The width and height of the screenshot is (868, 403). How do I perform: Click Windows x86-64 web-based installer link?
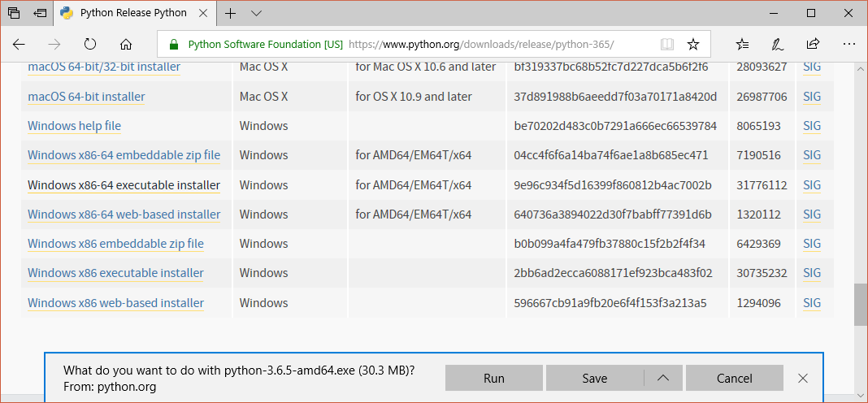(124, 214)
